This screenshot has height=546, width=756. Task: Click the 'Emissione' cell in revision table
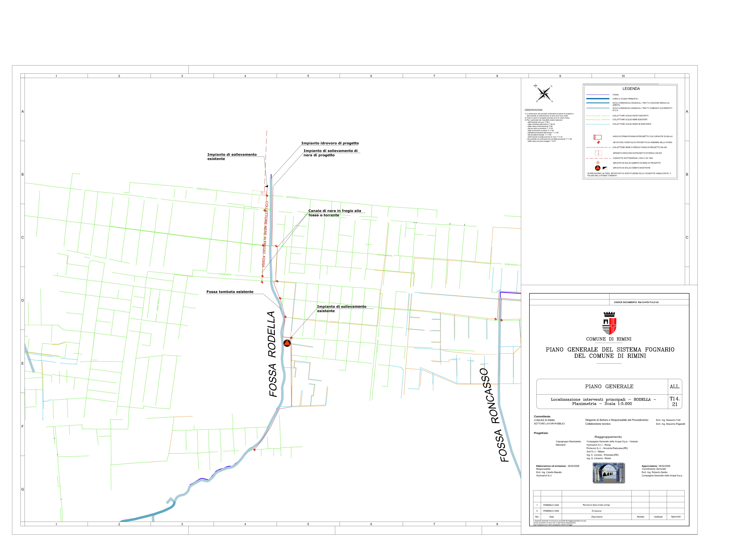[x=596, y=511]
